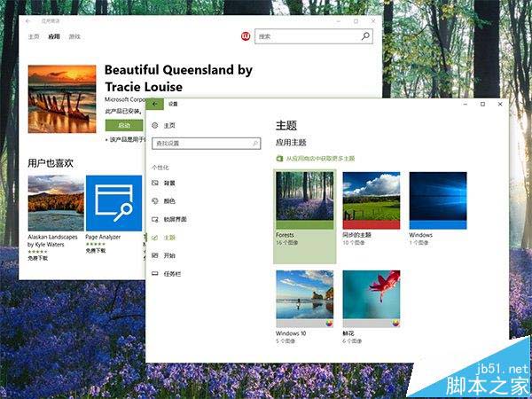Image resolution: width=532 pixels, height=399 pixels.
Task: Click the gear icon beside 主页 in Settings
Action: point(155,126)
